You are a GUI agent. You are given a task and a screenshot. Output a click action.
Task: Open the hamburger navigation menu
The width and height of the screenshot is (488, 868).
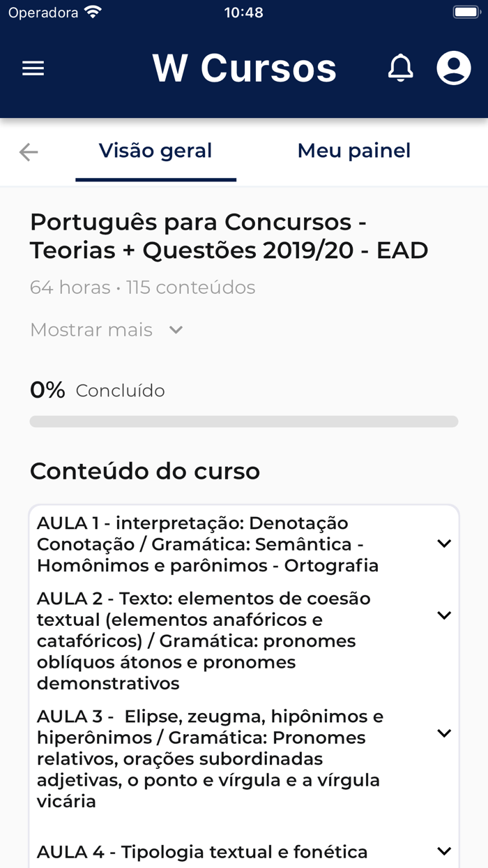33,68
